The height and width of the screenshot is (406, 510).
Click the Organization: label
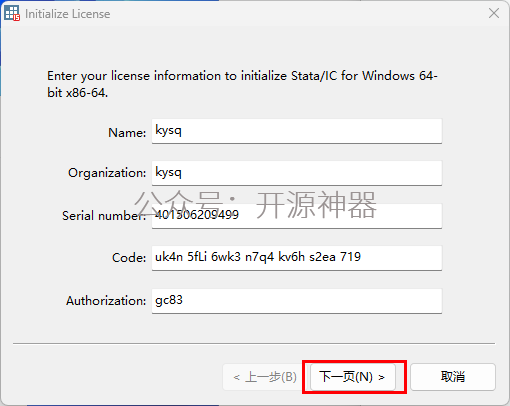(107, 173)
